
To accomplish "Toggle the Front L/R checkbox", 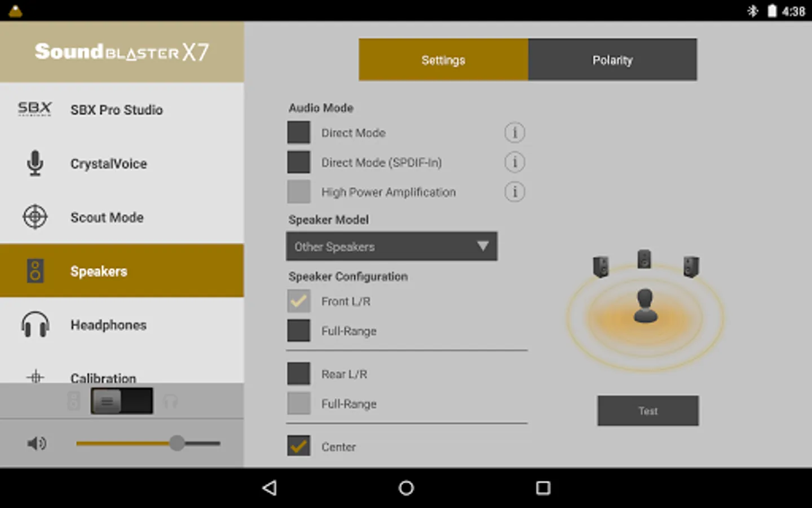I will tap(299, 301).
